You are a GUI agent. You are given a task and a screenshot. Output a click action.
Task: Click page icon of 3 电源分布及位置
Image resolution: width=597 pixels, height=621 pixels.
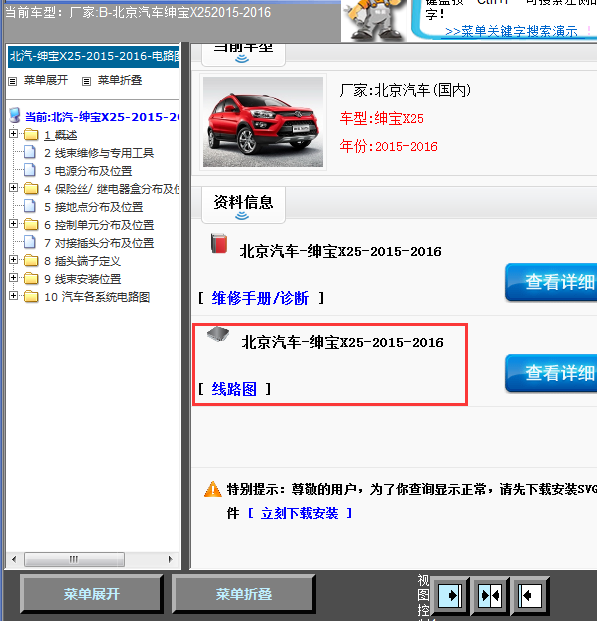point(30,170)
